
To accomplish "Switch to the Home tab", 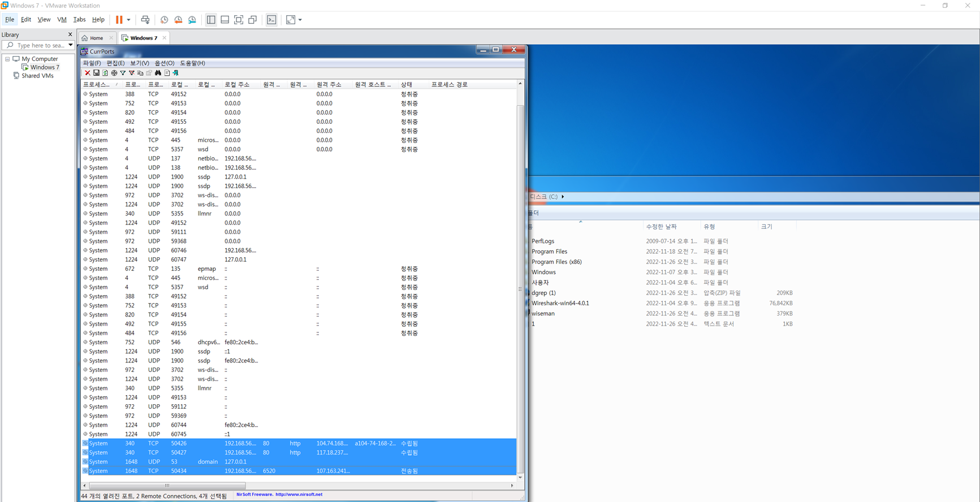I will point(97,38).
